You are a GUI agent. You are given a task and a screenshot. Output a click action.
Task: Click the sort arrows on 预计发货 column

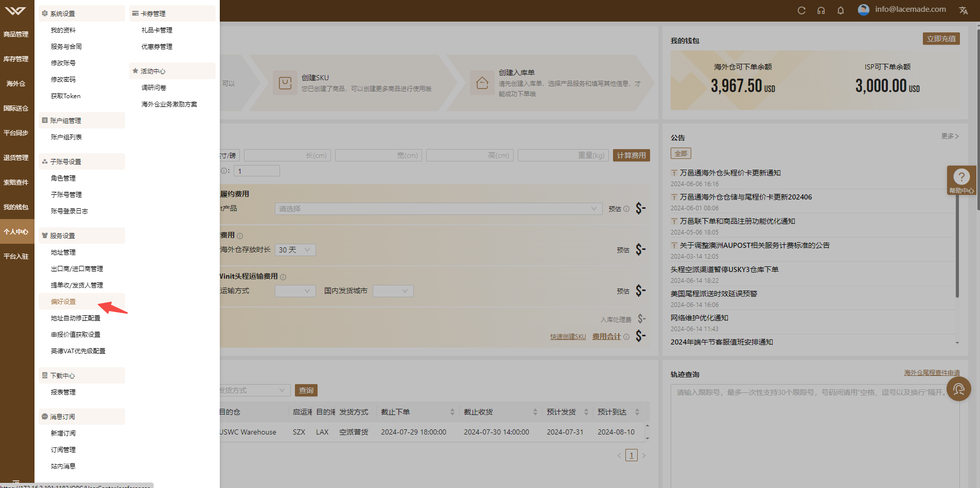coord(586,412)
